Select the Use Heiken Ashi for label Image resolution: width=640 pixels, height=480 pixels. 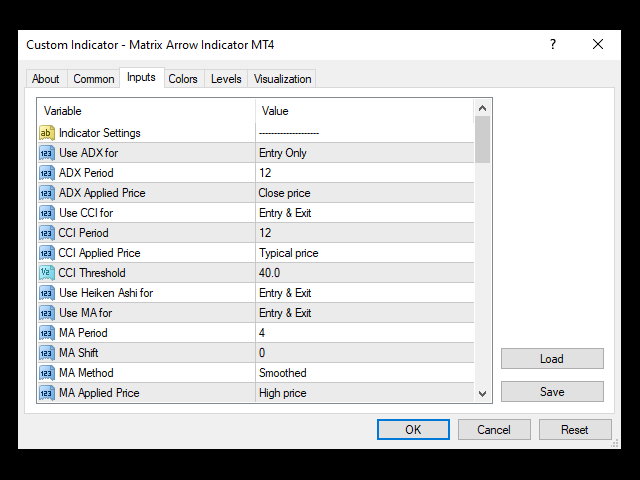click(x=106, y=293)
